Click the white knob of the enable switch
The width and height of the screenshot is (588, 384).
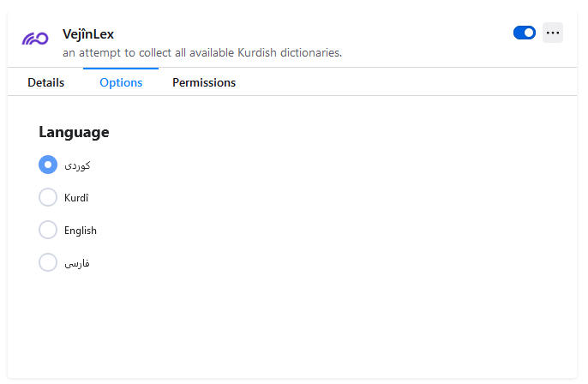pos(529,33)
